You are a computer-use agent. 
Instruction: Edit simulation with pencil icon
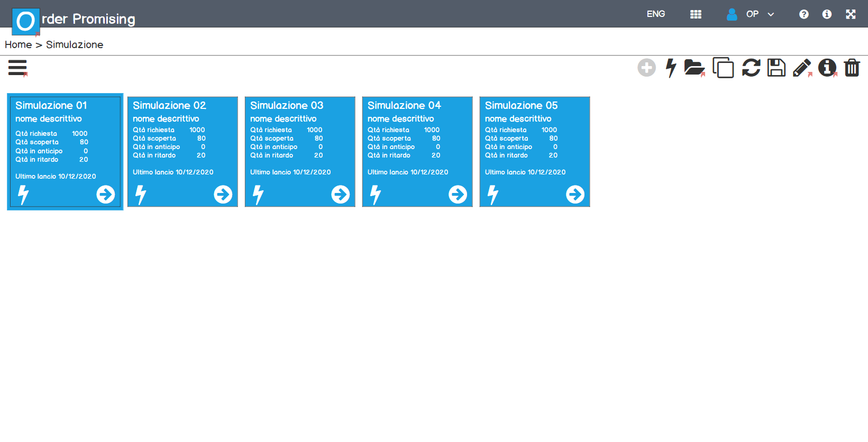802,68
